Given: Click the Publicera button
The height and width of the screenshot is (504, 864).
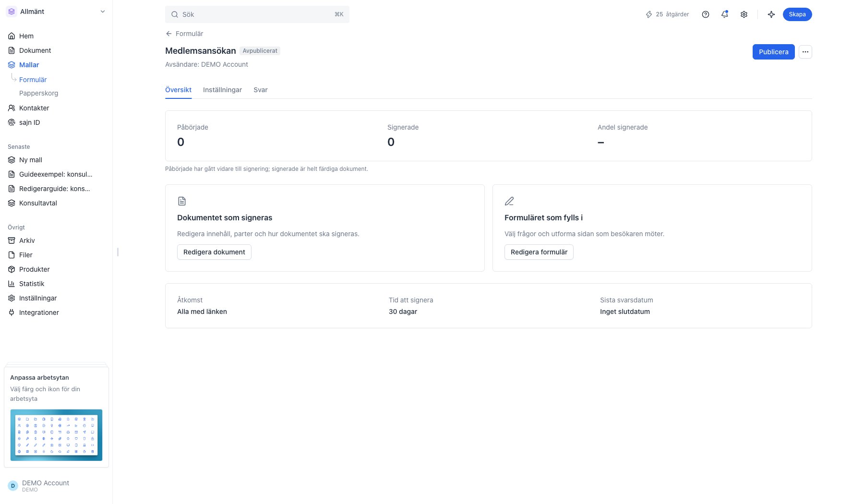Looking at the screenshot, I should tap(773, 52).
